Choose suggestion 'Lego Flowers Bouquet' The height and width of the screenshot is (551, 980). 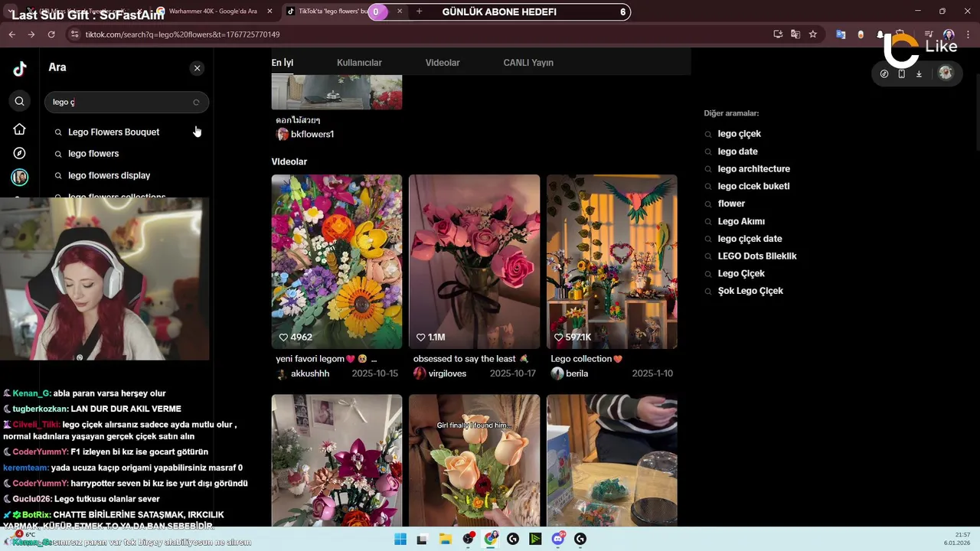click(113, 132)
